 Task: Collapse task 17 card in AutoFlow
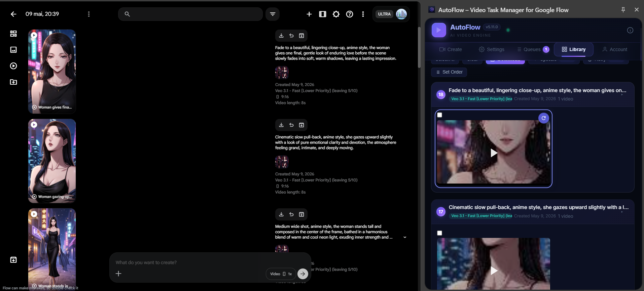(622, 212)
